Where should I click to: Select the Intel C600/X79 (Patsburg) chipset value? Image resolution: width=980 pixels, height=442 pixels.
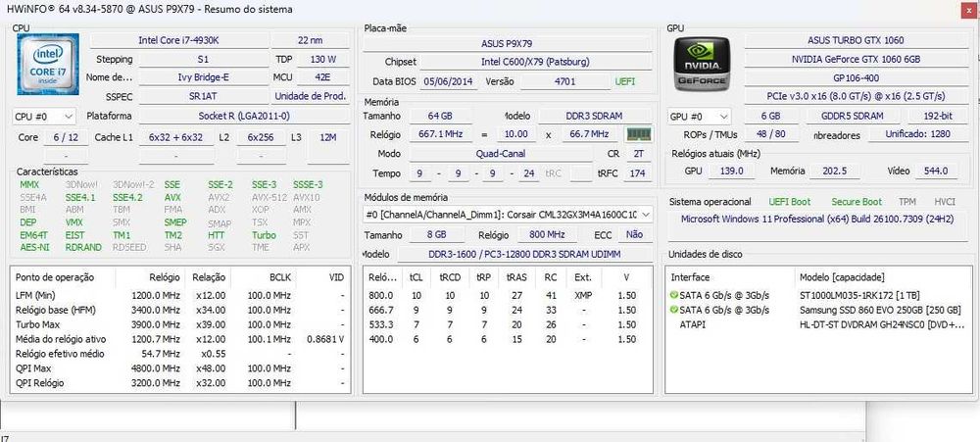pyautogui.click(x=536, y=62)
